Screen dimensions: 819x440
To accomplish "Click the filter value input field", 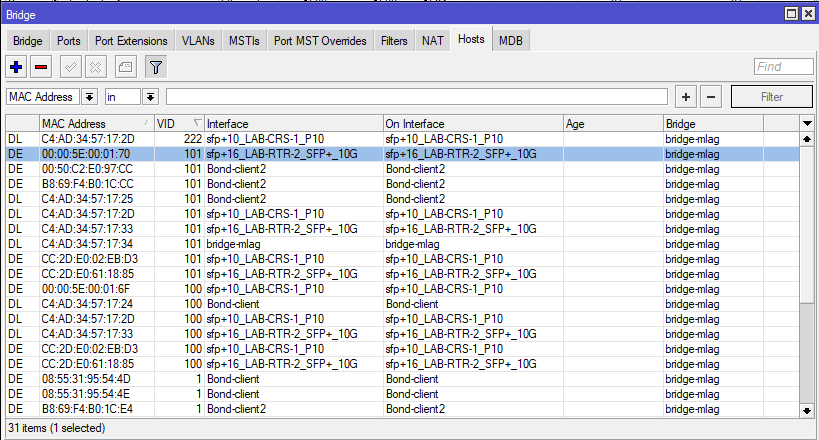I will pyautogui.click(x=417, y=97).
